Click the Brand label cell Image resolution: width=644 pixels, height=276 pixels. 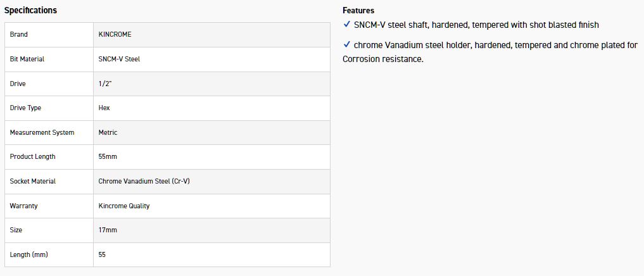point(19,34)
